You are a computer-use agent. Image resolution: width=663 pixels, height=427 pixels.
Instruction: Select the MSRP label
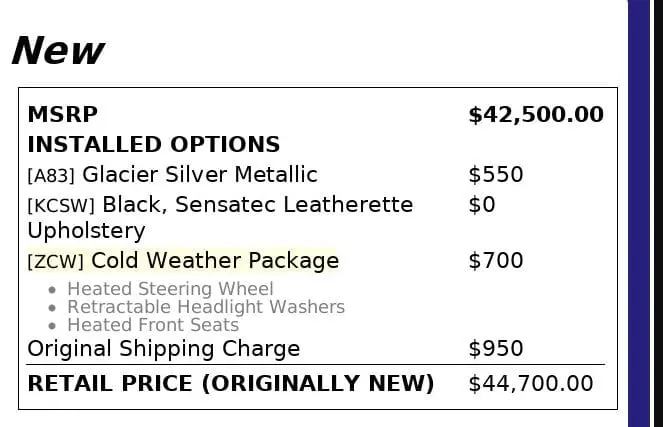point(62,115)
